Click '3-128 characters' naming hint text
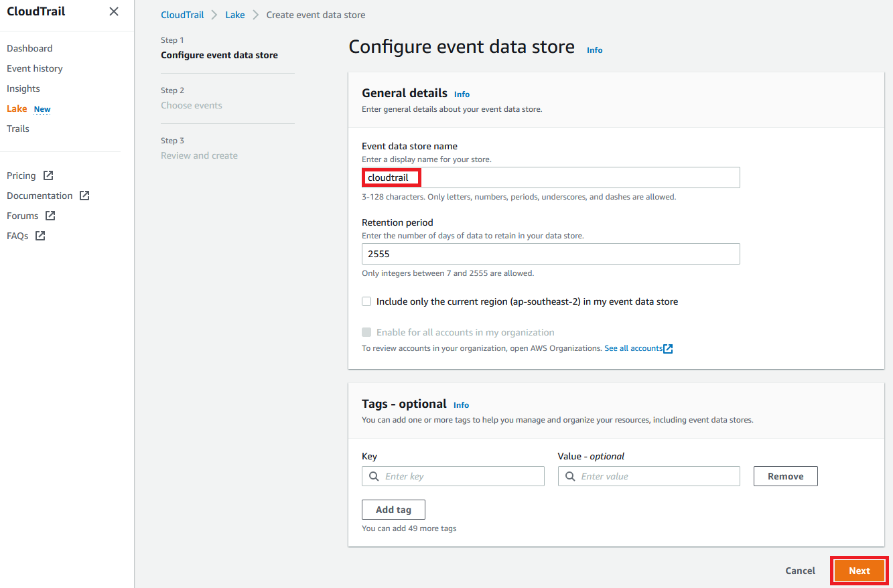The image size is (893, 588). click(519, 197)
